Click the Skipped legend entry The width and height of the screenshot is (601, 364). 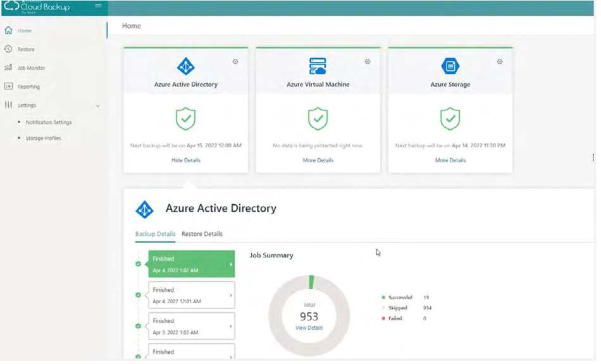click(399, 309)
